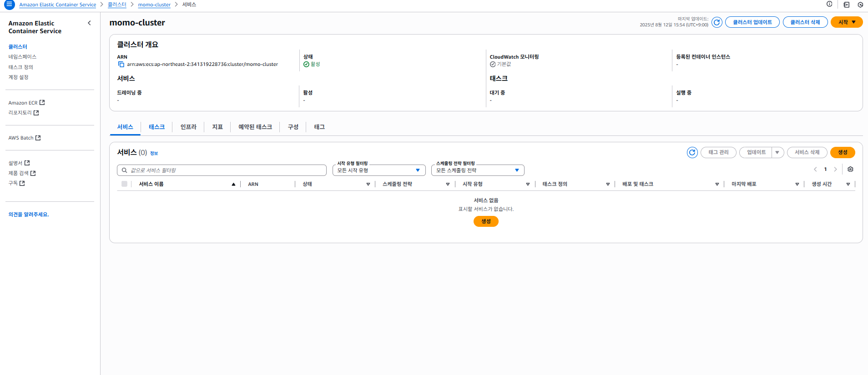Open the 업데이트 split-button arrow
The height and width of the screenshot is (375, 868).
pyautogui.click(x=777, y=153)
